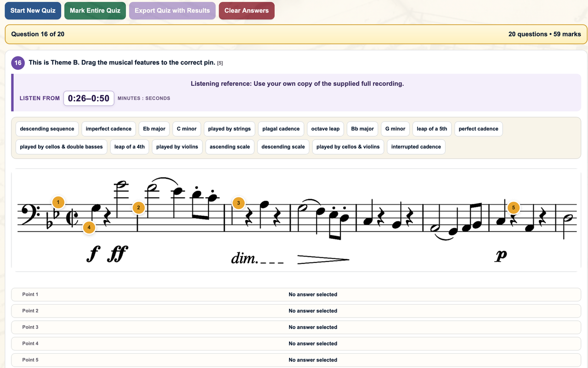Select the 'descending scale' chip

coord(283,147)
